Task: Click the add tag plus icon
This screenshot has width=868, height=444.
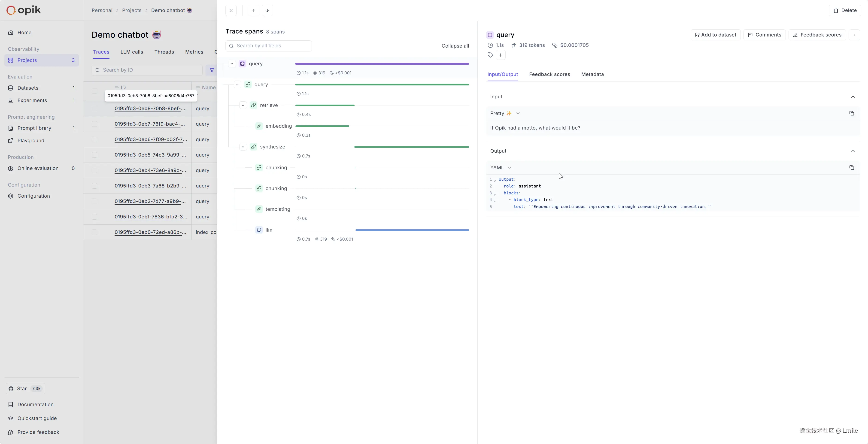Action: (x=501, y=55)
